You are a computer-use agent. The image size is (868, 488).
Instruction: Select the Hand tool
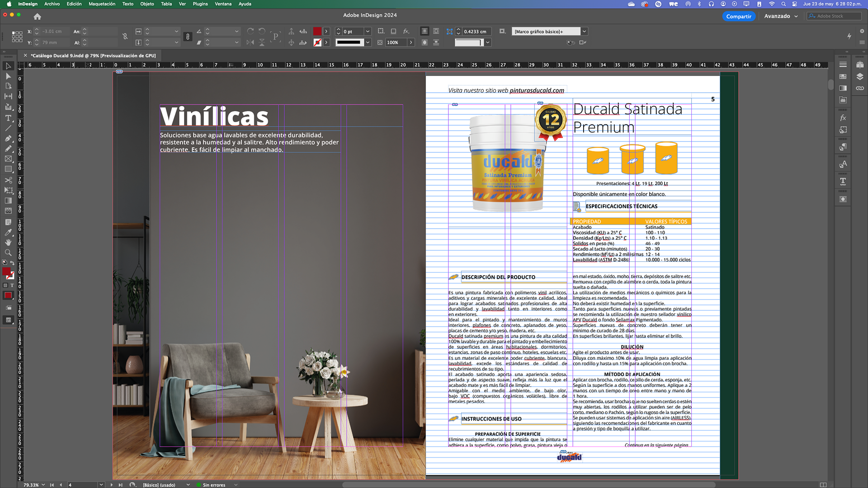pyautogui.click(x=8, y=243)
